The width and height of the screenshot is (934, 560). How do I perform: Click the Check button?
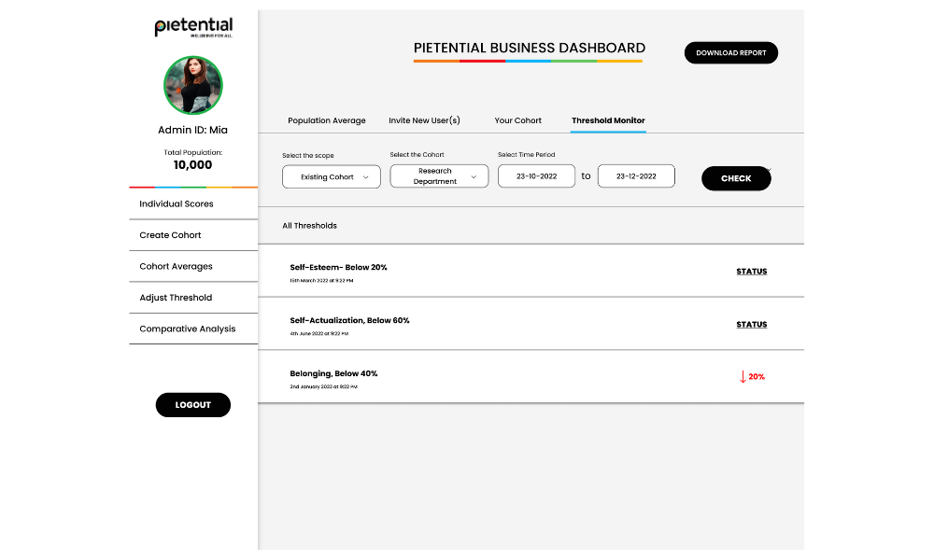736,178
